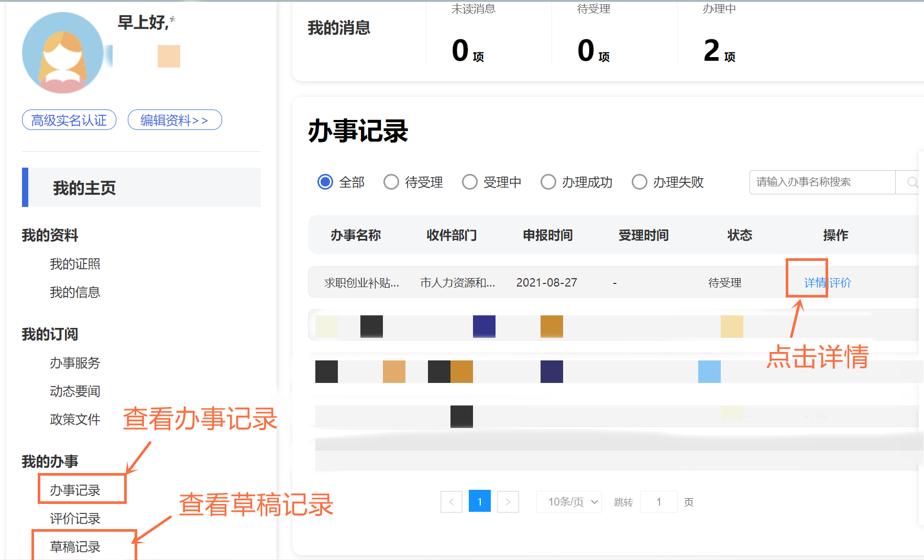
Task: Click page number 1 button
Action: [x=480, y=501]
